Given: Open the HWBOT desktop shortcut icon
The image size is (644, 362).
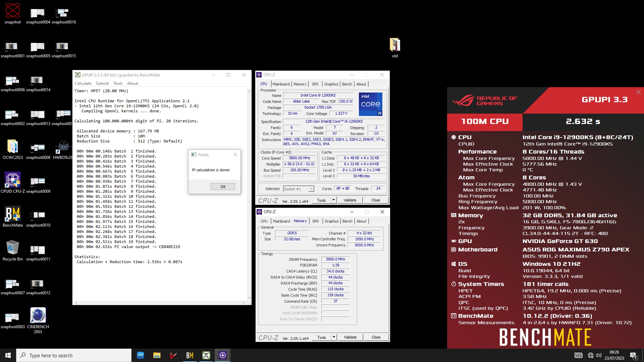Looking at the screenshot, I should [x=63, y=149].
